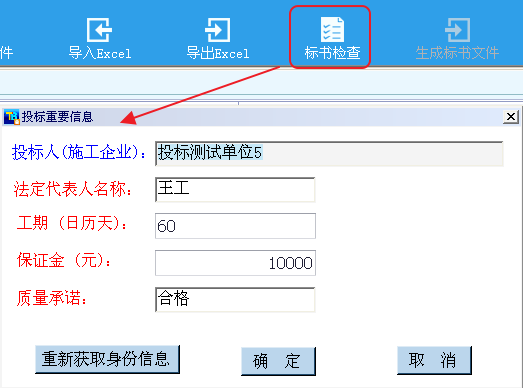Click the 工期(日历天) label
The image size is (524, 389).
click(72, 223)
